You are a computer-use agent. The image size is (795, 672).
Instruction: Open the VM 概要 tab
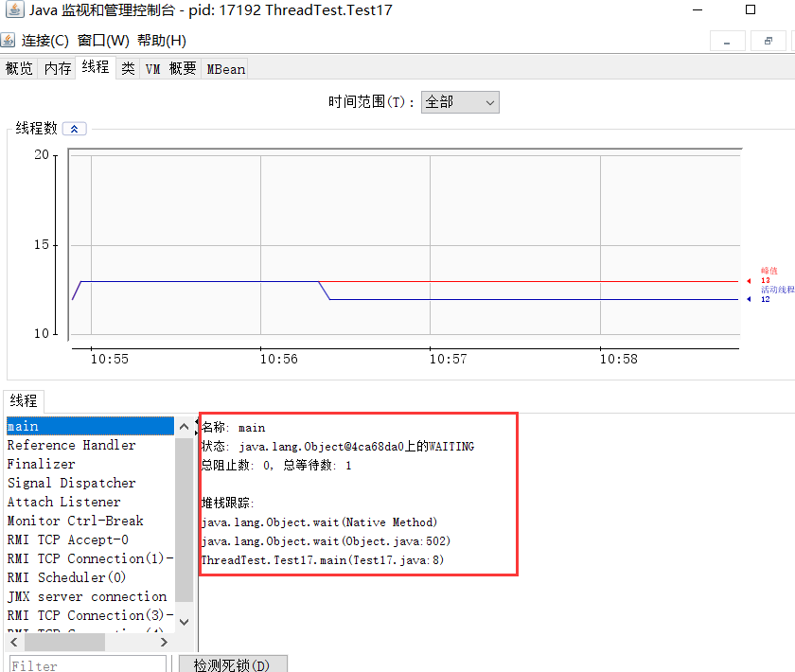click(x=170, y=68)
